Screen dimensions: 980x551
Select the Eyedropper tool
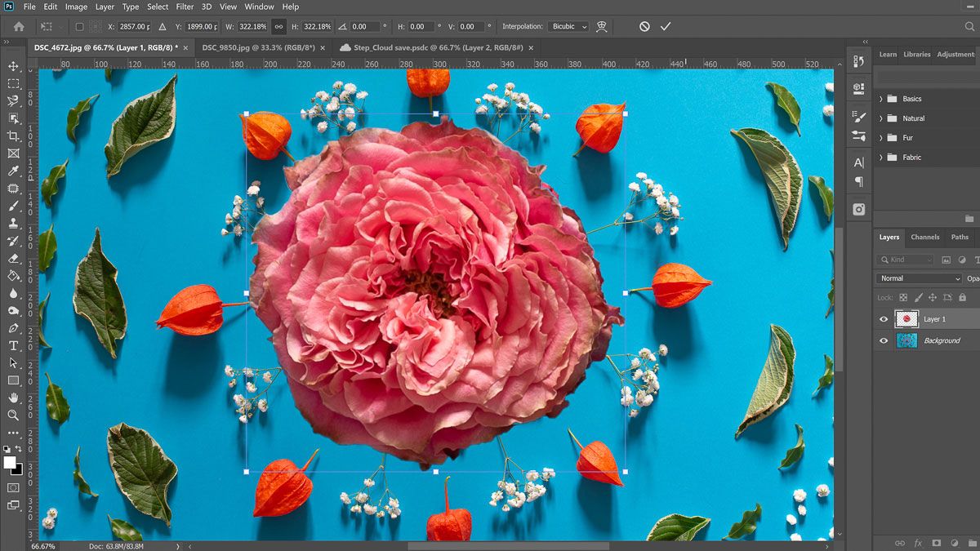tap(11, 171)
